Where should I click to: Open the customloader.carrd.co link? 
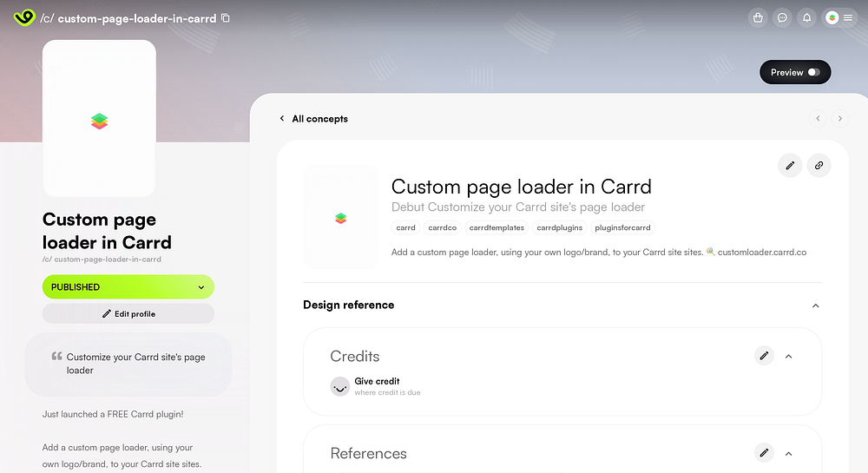pyautogui.click(x=762, y=253)
